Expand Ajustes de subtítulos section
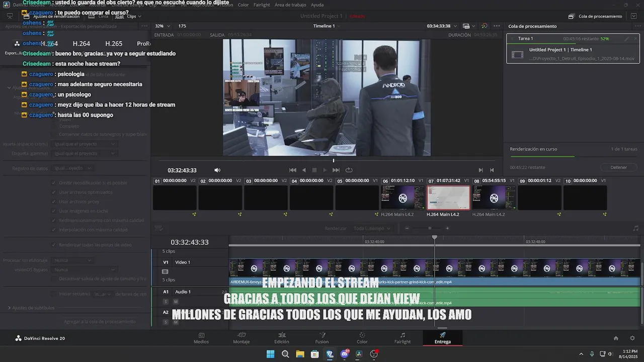This screenshot has height=362, width=644. click(9, 308)
